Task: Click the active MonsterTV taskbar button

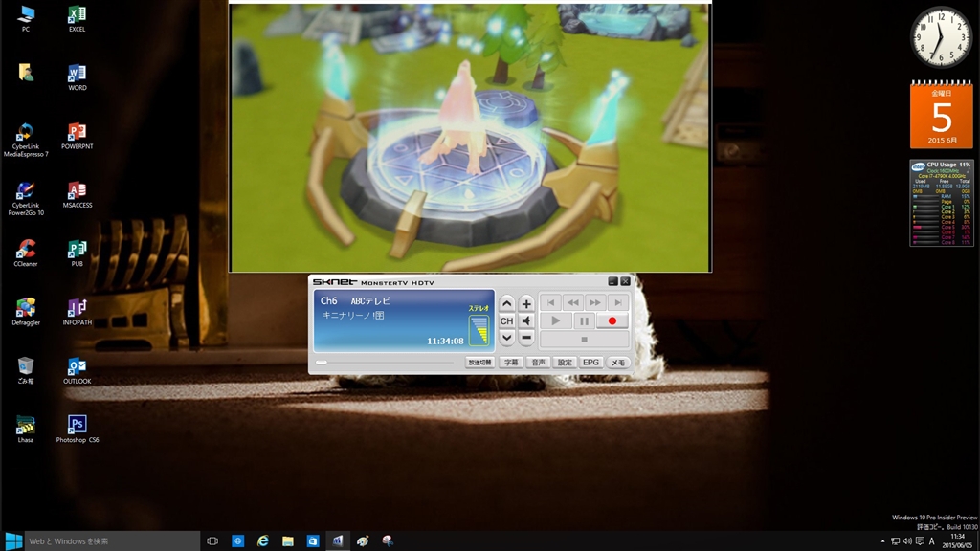Action: 338,541
